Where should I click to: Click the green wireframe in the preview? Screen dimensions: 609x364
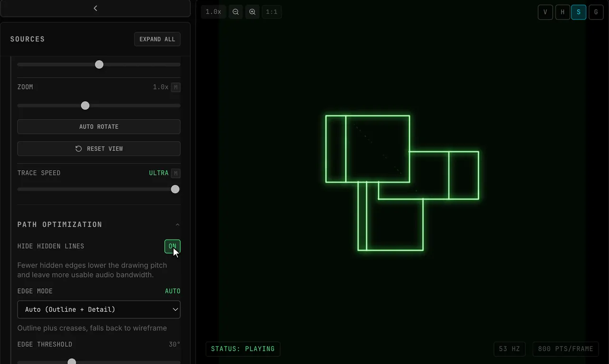[x=402, y=182]
